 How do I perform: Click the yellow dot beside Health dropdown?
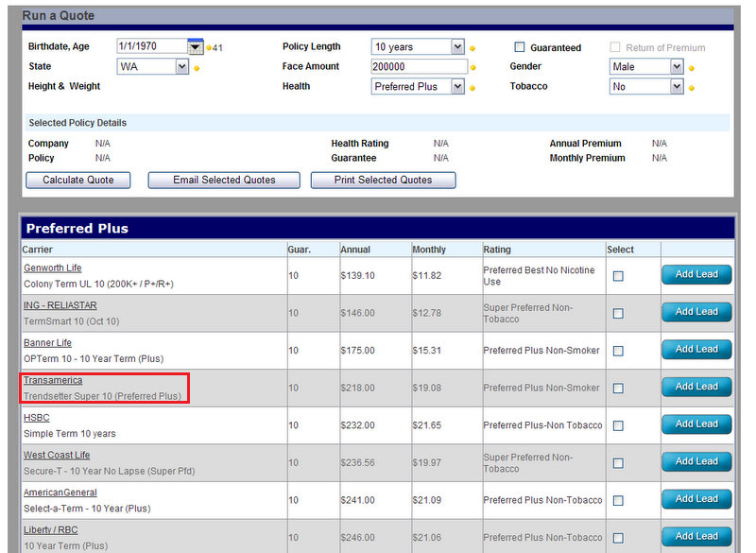point(472,88)
